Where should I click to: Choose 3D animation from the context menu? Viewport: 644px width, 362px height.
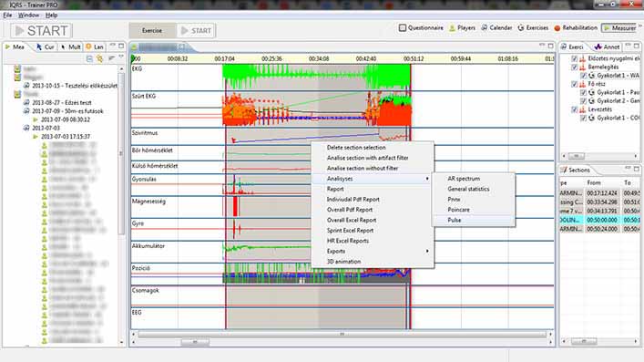(373, 261)
